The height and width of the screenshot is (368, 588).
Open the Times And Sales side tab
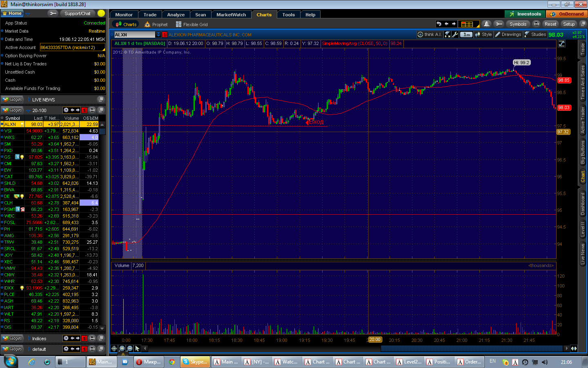coord(583,82)
